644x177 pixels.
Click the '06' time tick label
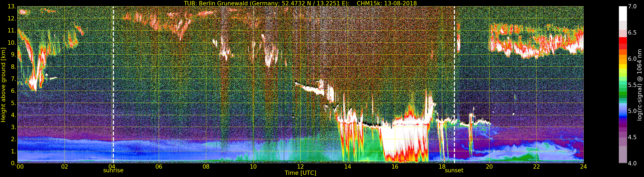[x=159, y=166]
